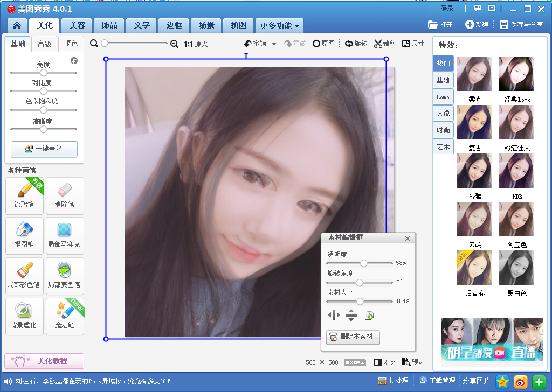This screenshot has height=392, width=552.
Task: Select the 背景虚化 background blur tool
Action: pos(24,317)
